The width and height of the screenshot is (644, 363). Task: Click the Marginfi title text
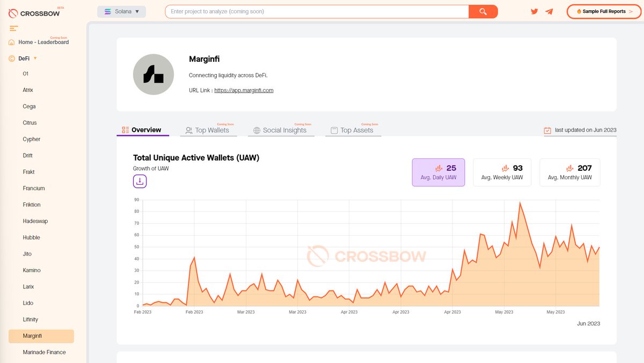coord(204,59)
